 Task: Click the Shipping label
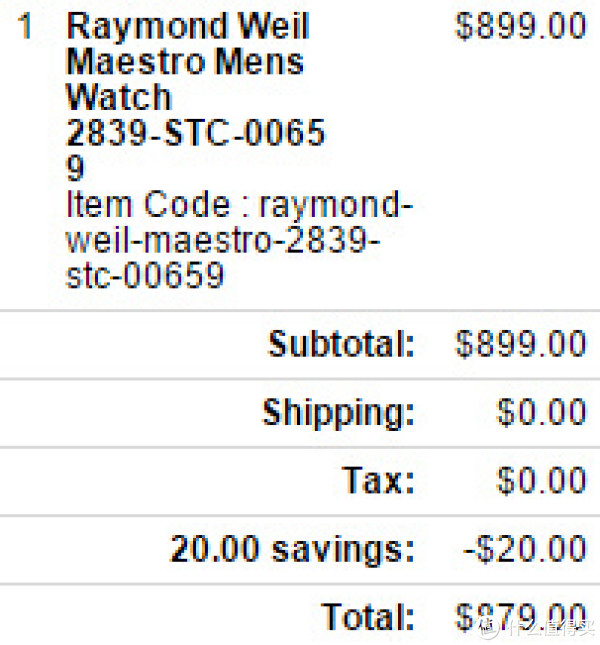[338, 413]
